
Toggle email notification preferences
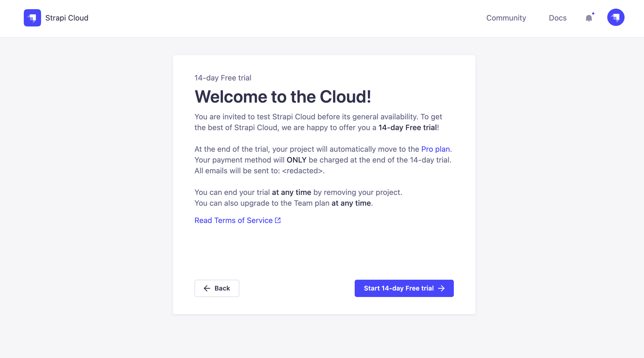tap(589, 18)
